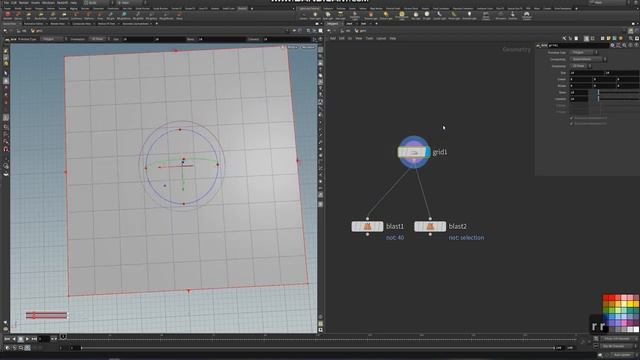Screen dimensions: 640x360
Task: Click the node name field showing grid1
Action: (x=578, y=45)
